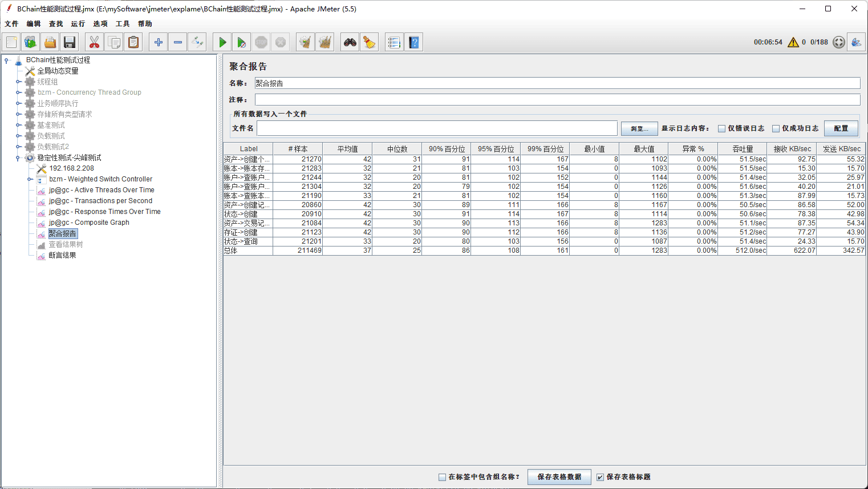
Task: Click the Cut scissors icon in toolbar
Action: coord(94,42)
